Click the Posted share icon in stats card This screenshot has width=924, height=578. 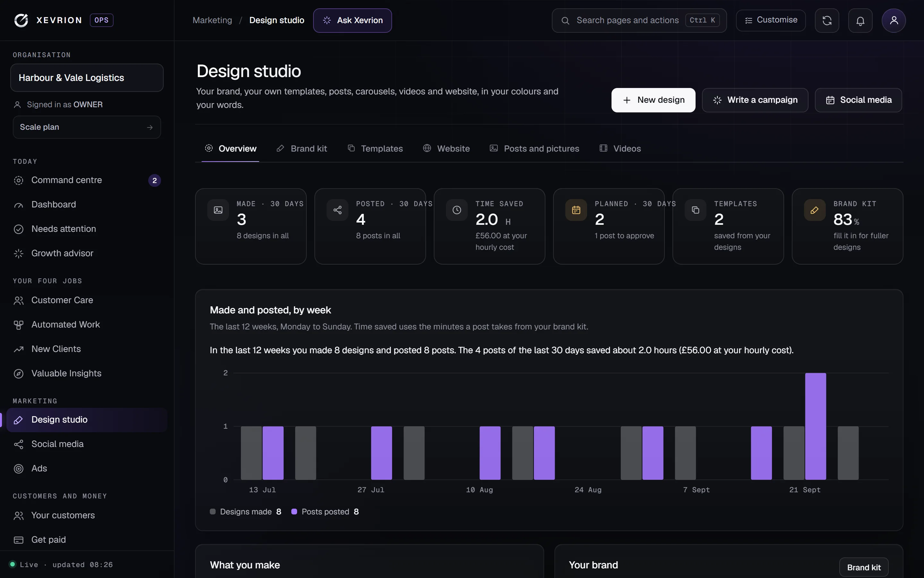[338, 210]
